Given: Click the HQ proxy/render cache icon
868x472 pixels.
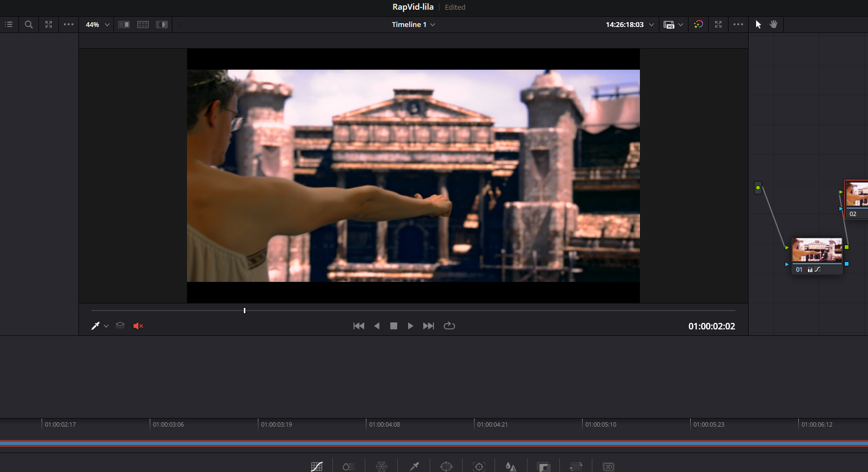Looking at the screenshot, I should [669, 25].
